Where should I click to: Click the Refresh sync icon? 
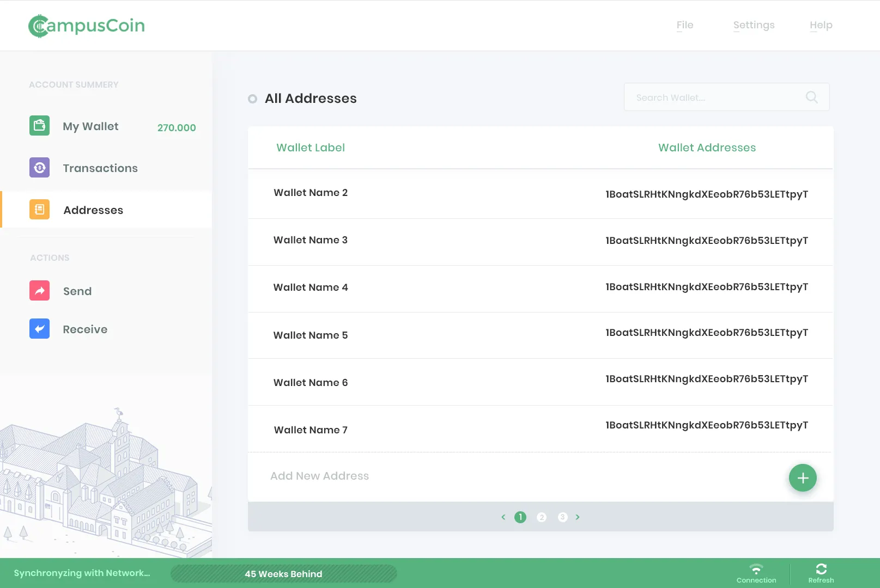point(821,569)
